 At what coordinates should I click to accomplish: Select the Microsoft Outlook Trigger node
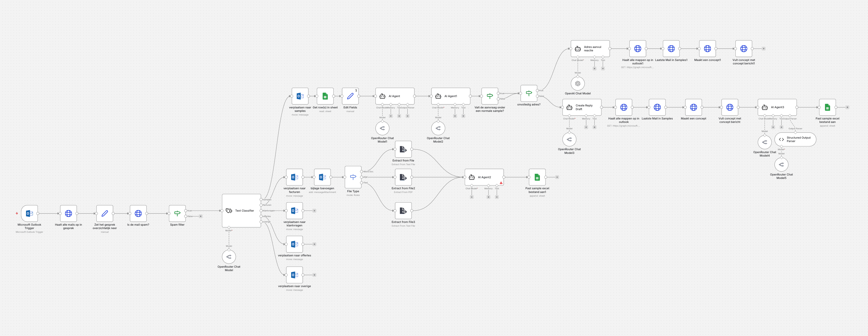[x=29, y=213]
